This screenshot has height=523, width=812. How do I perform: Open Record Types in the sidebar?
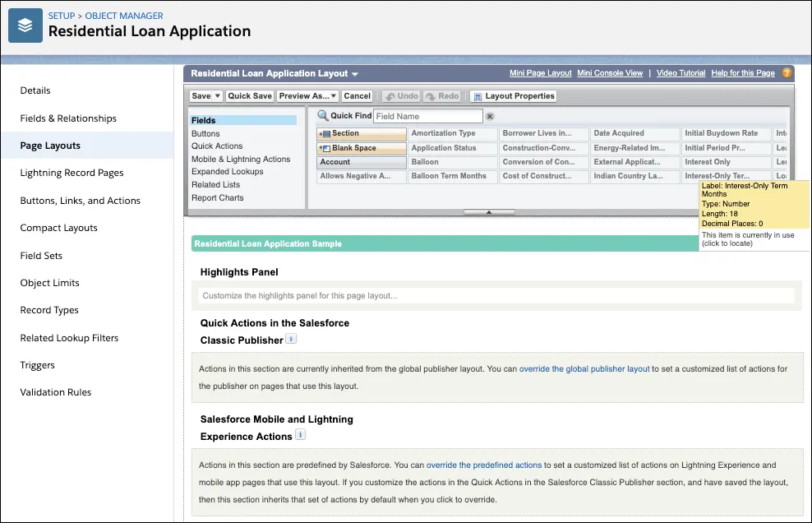49,310
